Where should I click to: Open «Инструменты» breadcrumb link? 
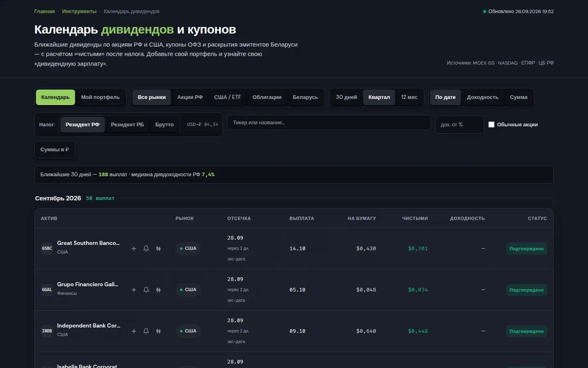[x=79, y=11]
